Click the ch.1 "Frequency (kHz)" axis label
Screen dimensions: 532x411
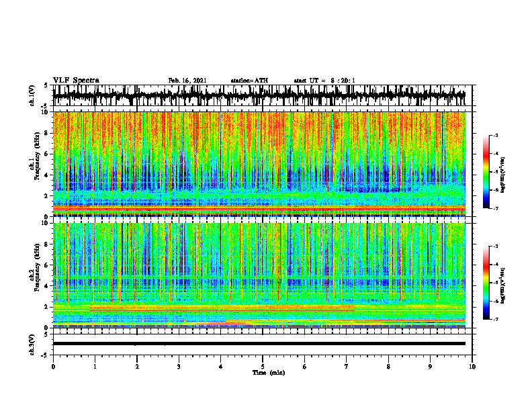coord(37,156)
